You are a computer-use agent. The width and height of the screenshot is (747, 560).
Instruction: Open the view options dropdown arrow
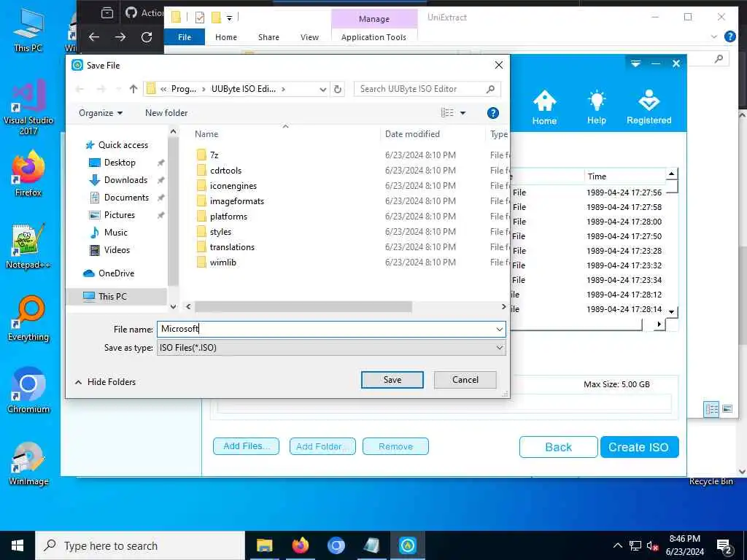click(x=462, y=113)
